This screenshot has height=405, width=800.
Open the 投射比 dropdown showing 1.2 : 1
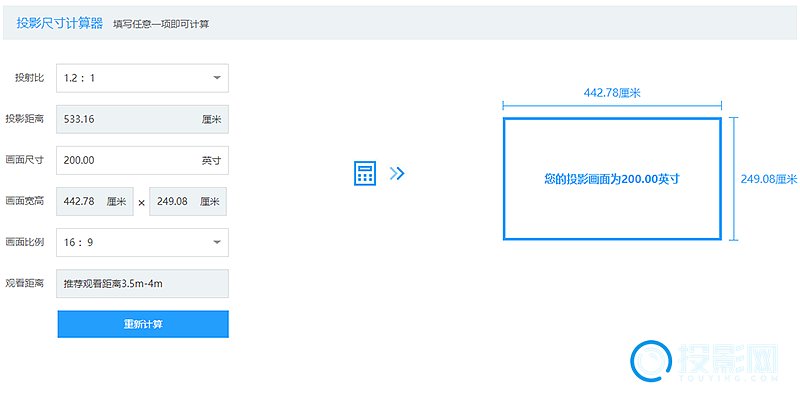coord(142,78)
